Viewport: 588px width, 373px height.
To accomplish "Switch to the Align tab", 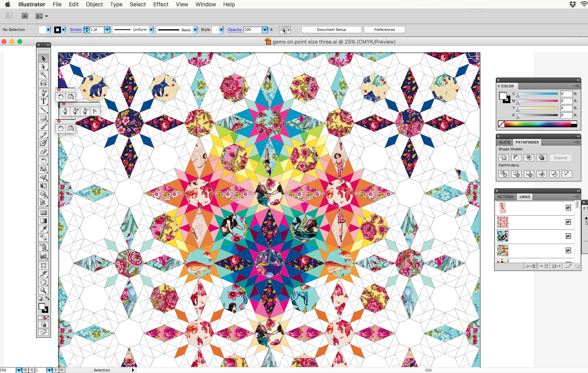I will point(504,142).
